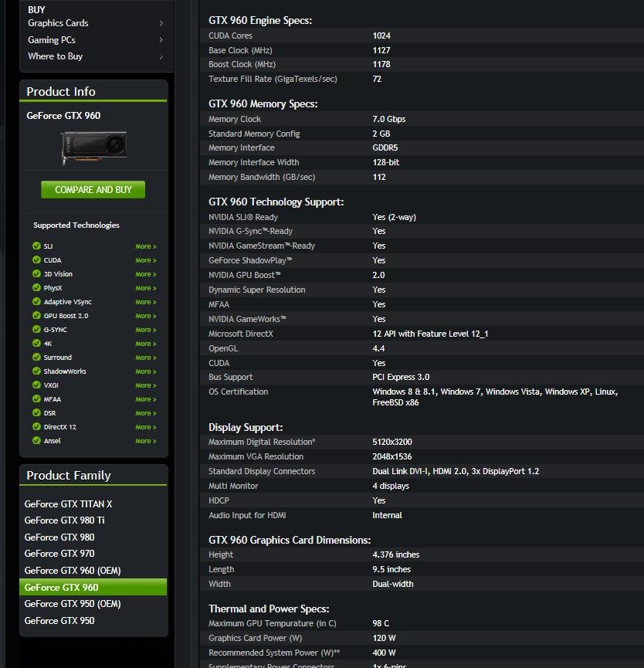
Task: Click the DirectX 12 checkmark icon
Action: [x=36, y=427]
